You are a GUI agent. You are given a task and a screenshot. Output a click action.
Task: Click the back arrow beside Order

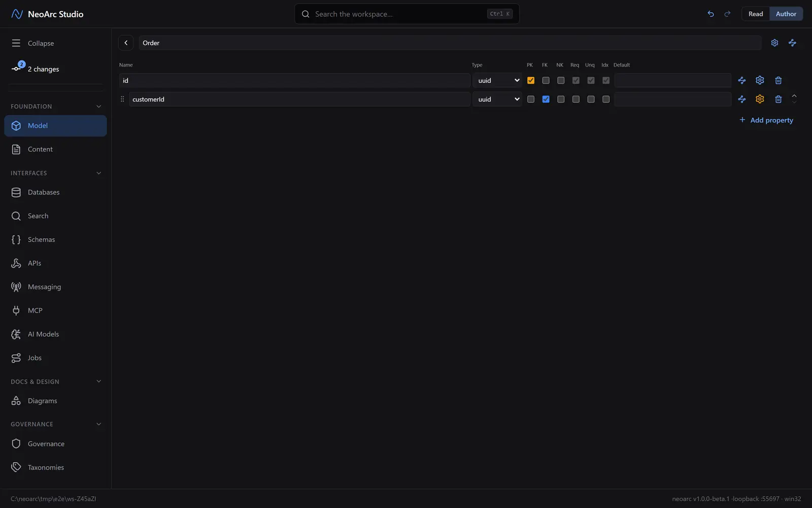(x=126, y=43)
